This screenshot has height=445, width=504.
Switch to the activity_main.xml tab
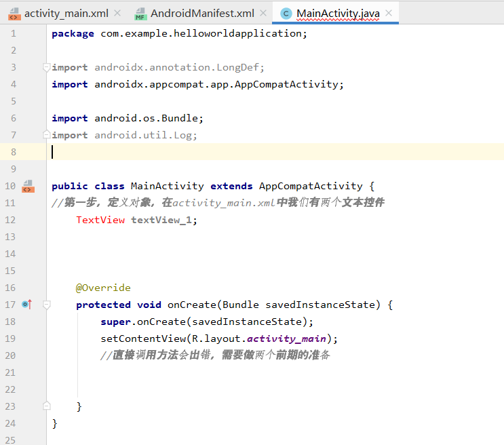66,14
